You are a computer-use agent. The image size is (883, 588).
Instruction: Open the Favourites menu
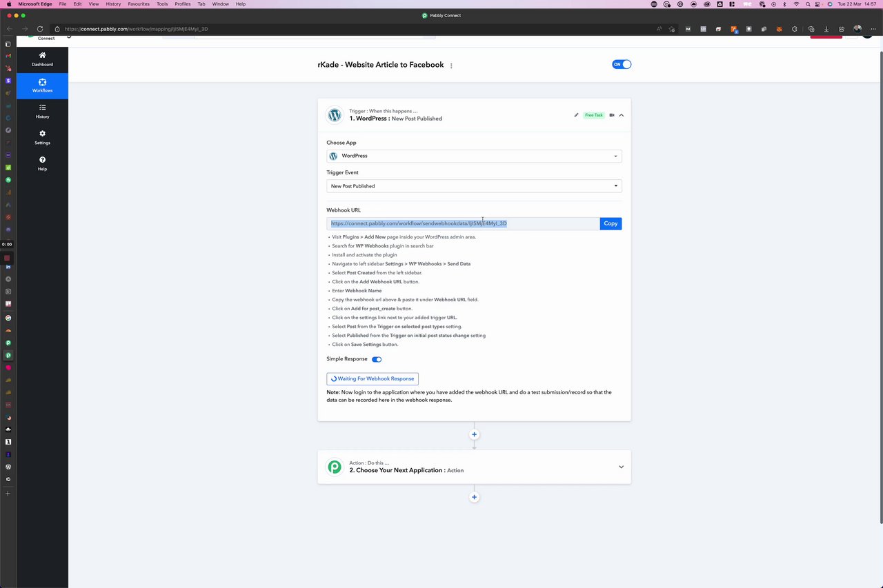[x=139, y=4]
